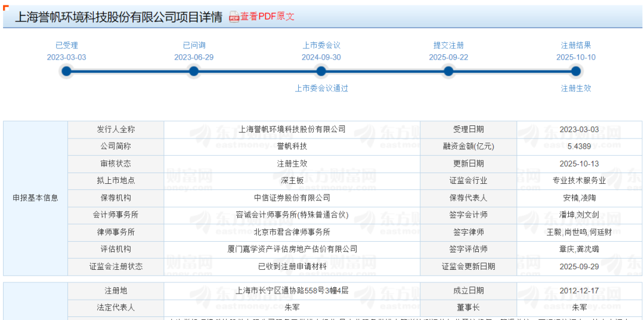The image size is (644, 320).
Task: Click the 保荐代表人 label cell
Action: point(469,198)
